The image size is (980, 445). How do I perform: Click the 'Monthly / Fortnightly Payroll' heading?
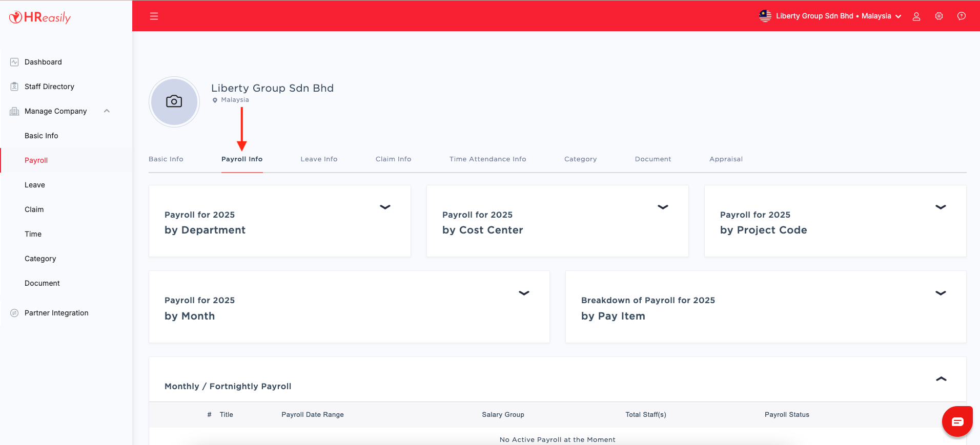[x=228, y=386]
